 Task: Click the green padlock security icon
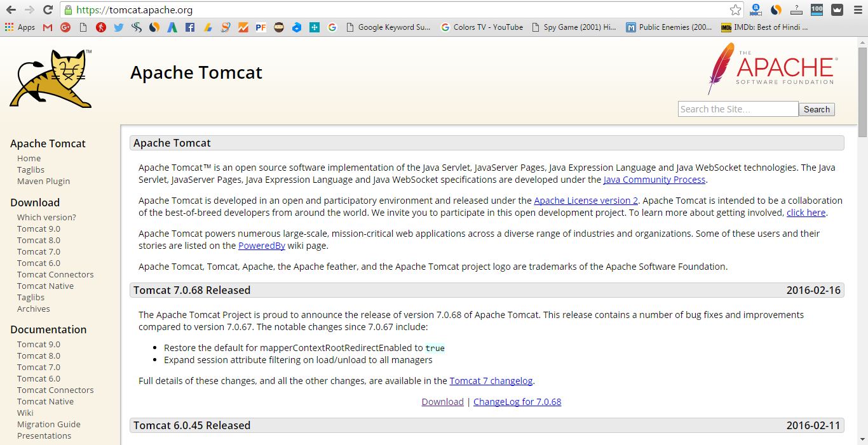(68, 10)
